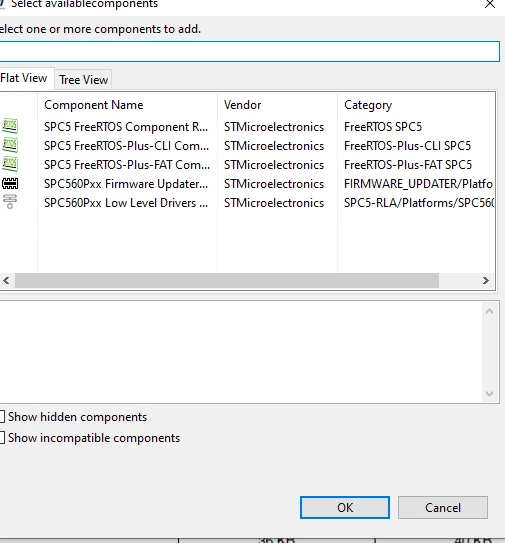
Task: Focus the component filter text field
Action: (249, 52)
